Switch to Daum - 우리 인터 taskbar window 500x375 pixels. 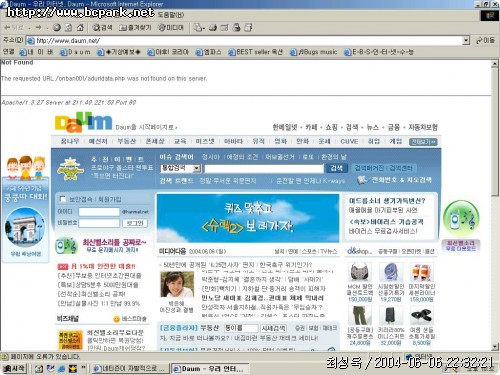coord(211,369)
